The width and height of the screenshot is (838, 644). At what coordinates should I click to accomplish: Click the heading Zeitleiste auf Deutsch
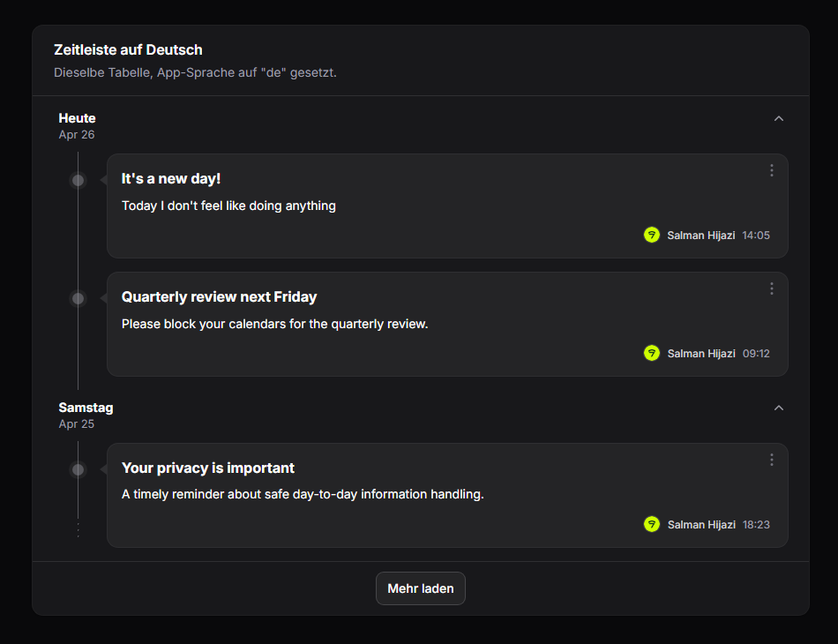click(128, 49)
